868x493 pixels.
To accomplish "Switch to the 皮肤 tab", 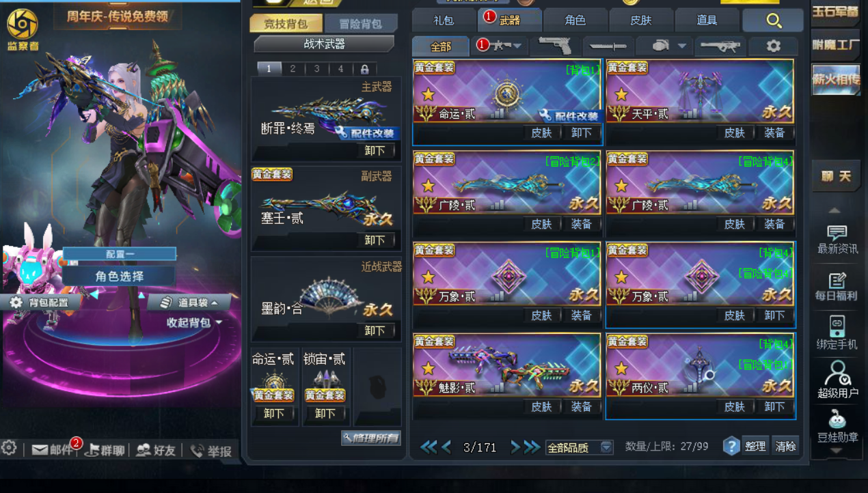I will 641,20.
